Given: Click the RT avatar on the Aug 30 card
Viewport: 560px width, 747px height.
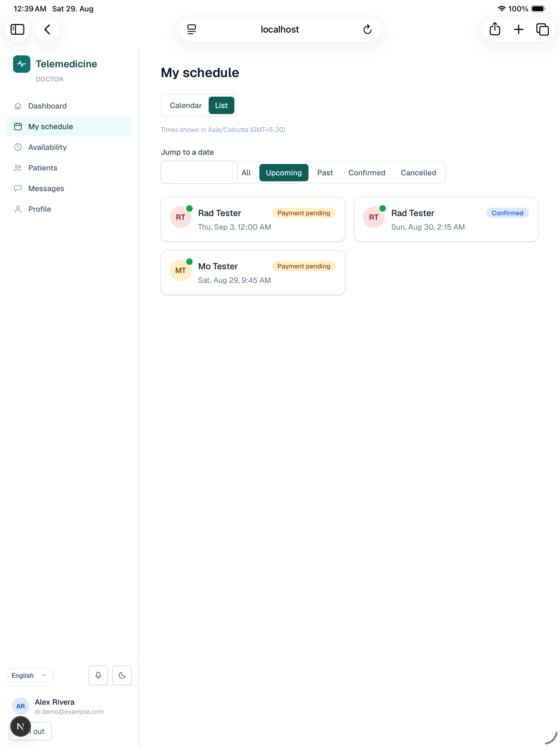Looking at the screenshot, I should pyautogui.click(x=374, y=217).
